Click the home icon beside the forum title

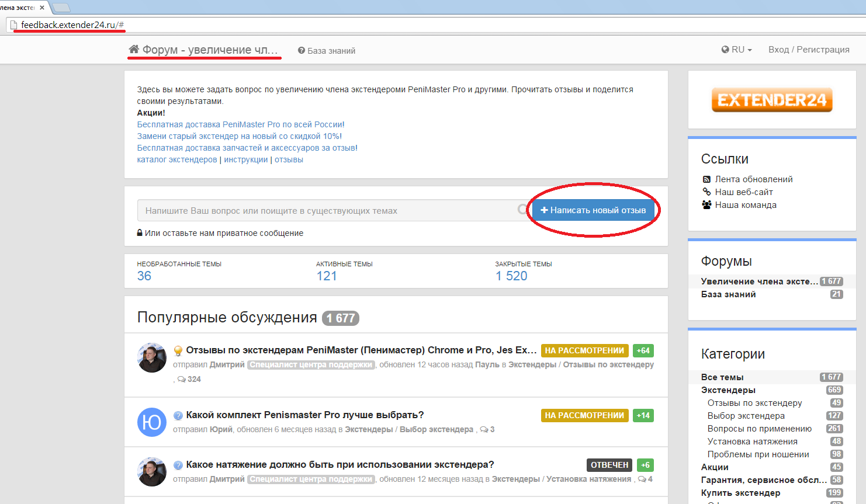tap(134, 49)
